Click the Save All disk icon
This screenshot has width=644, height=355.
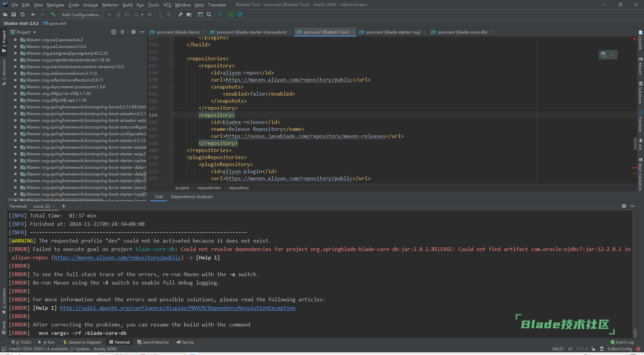tap(14, 14)
